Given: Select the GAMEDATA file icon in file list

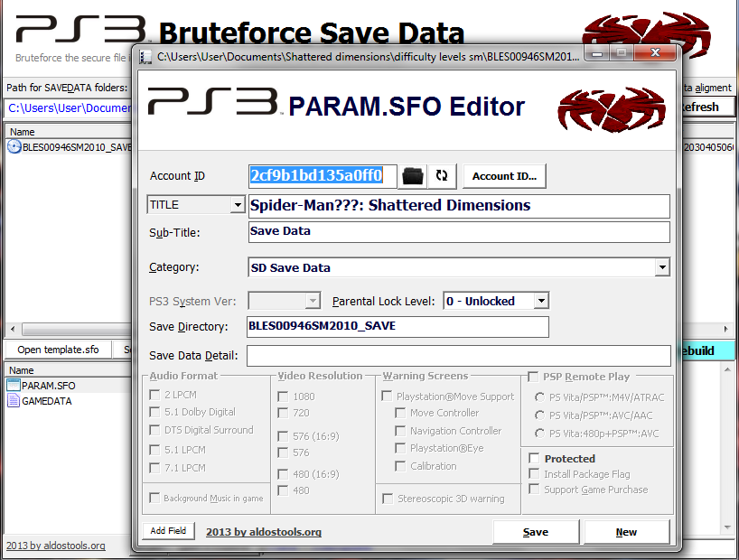Looking at the screenshot, I should 14,401.
